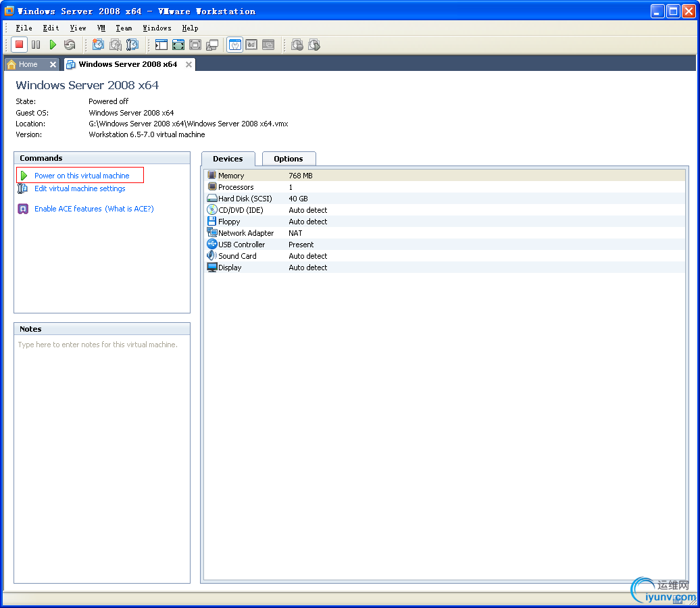Click the Revert to snapshot toolbar icon
Viewport: 700px width, 608px height.
tap(115, 45)
